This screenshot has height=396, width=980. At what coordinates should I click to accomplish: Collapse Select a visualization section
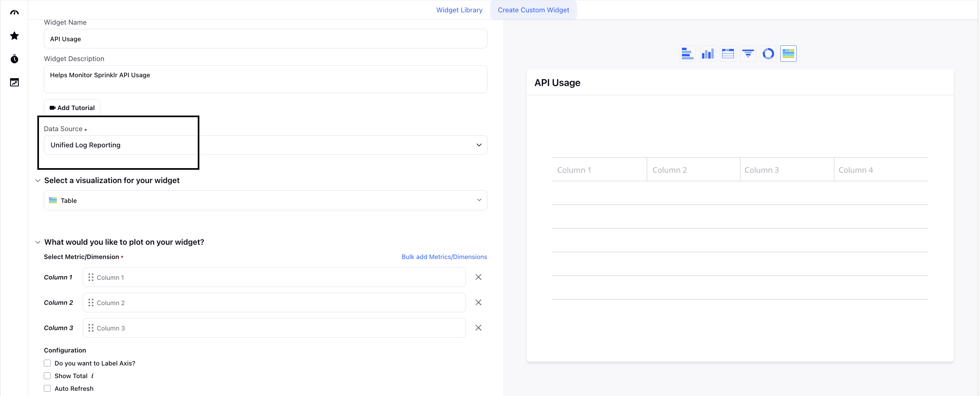(38, 181)
